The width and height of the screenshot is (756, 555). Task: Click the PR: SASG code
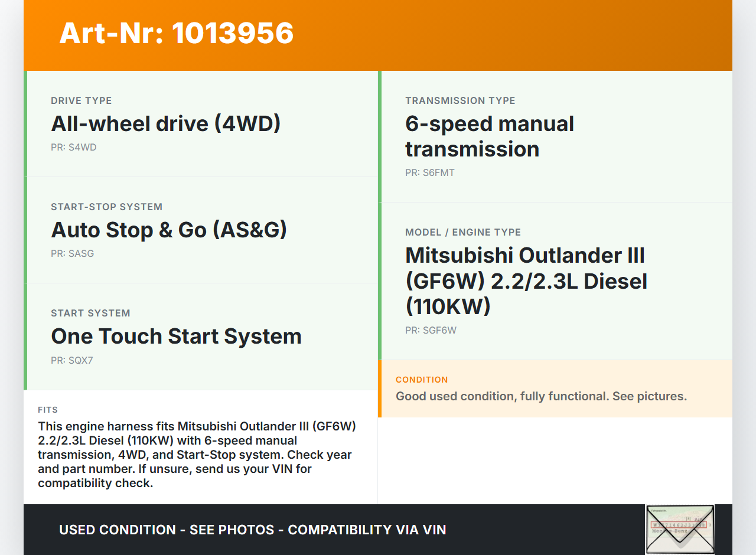(x=72, y=254)
